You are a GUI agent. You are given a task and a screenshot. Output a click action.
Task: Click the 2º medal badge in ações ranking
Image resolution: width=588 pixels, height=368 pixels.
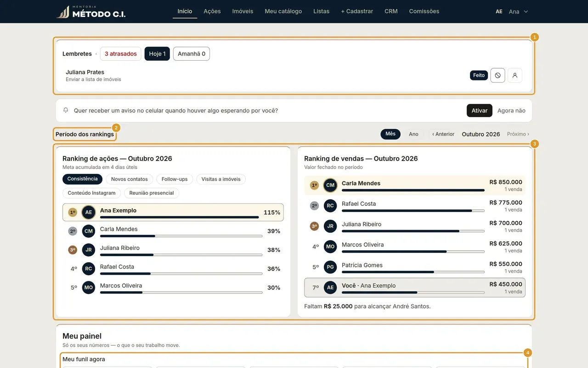73,231
